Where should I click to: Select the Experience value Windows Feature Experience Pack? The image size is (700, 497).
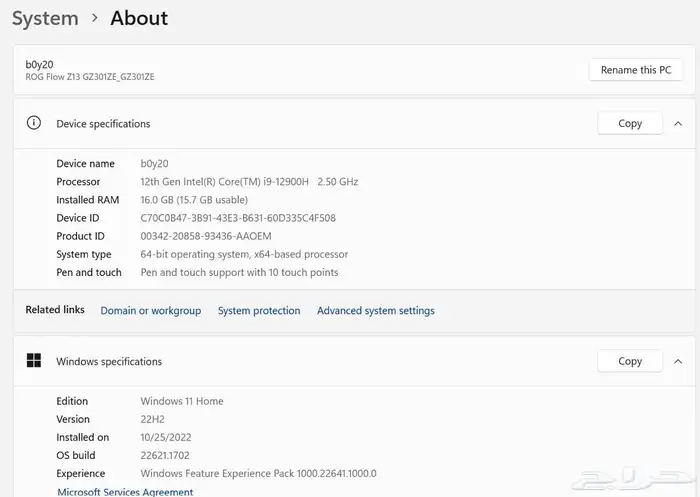pos(258,473)
